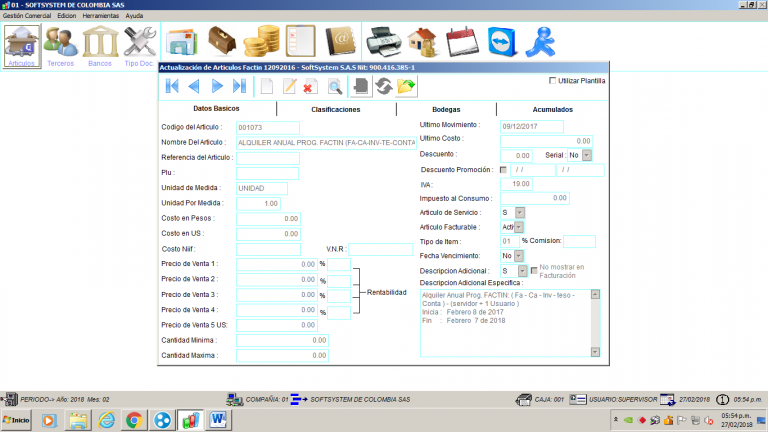Open the Tipo Doc. tools icon
Screen dimensions: 768x432
point(139,46)
